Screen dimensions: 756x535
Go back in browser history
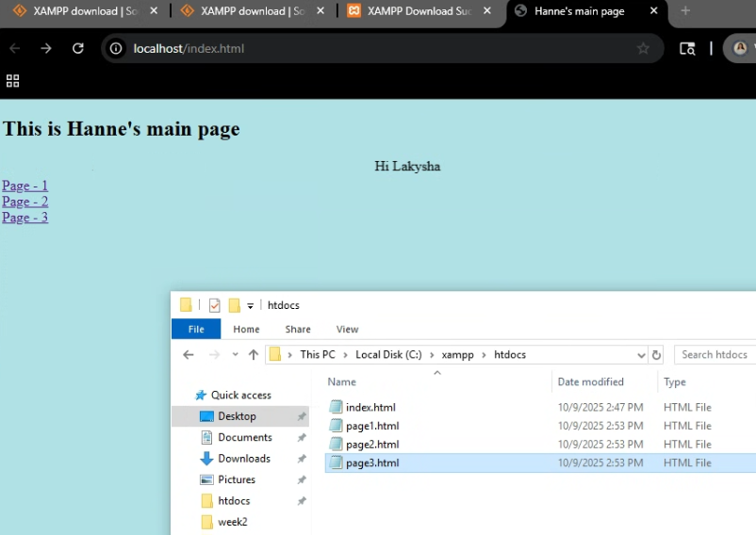pyautogui.click(x=15, y=48)
